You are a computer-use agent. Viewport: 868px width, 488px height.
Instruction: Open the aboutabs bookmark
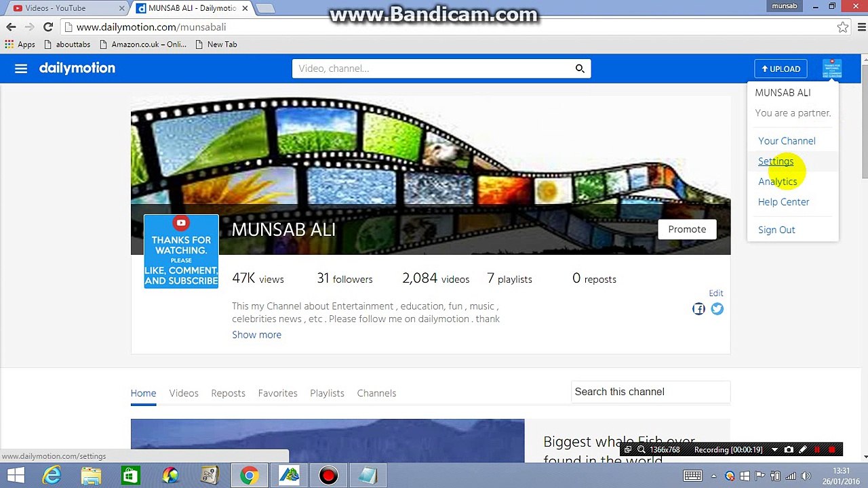[x=67, y=44]
